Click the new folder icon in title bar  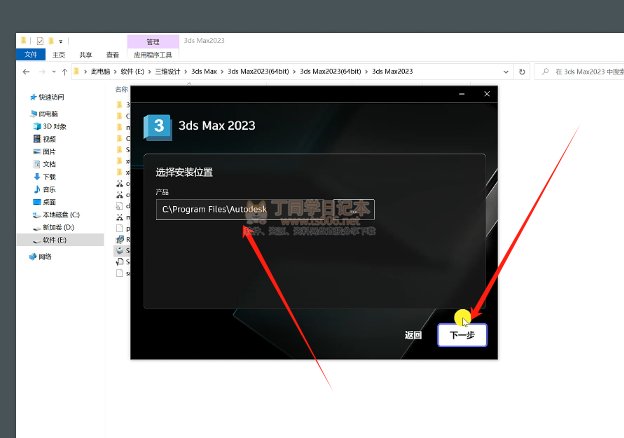tap(51, 41)
